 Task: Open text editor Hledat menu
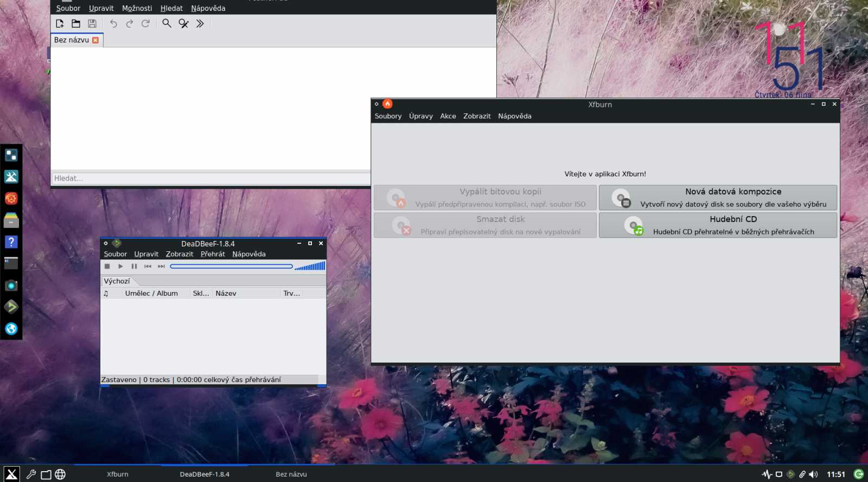(x=171, y=8)
